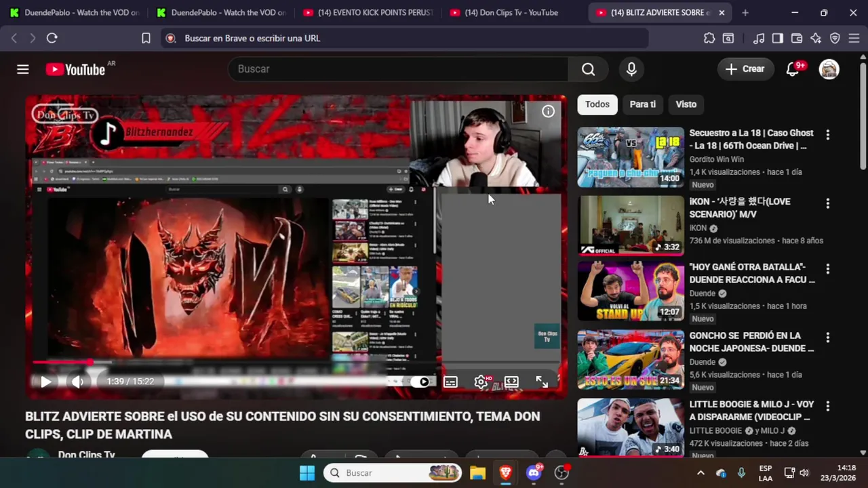This screenshot has width=868, height=488.
Task: Open options for iKON Love Scenario video
Action: [827, 203]
